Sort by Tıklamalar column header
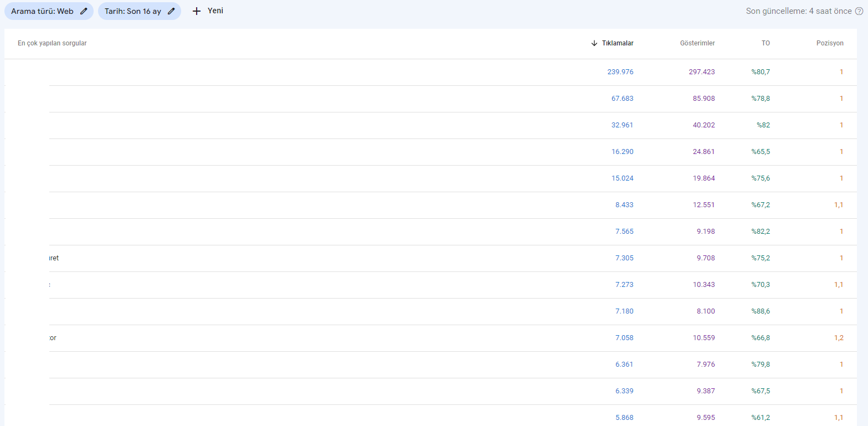The height and width of the screenshot is (426, 868). click(618, 43)
